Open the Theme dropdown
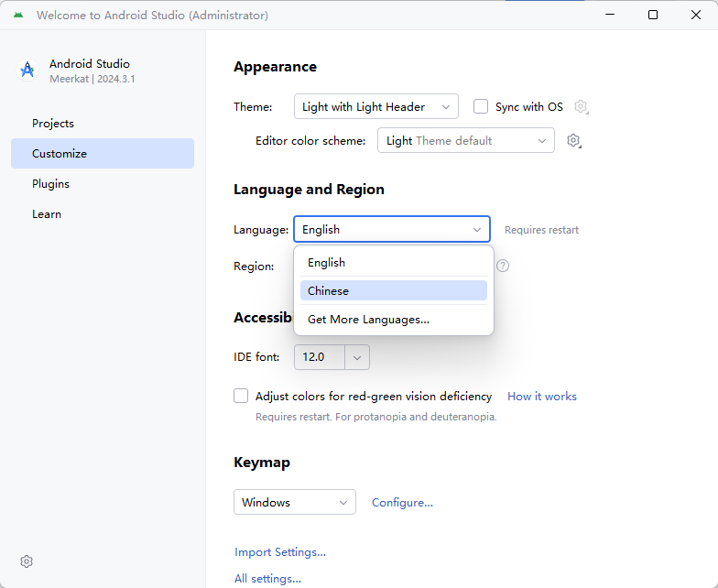 point(375,106)
